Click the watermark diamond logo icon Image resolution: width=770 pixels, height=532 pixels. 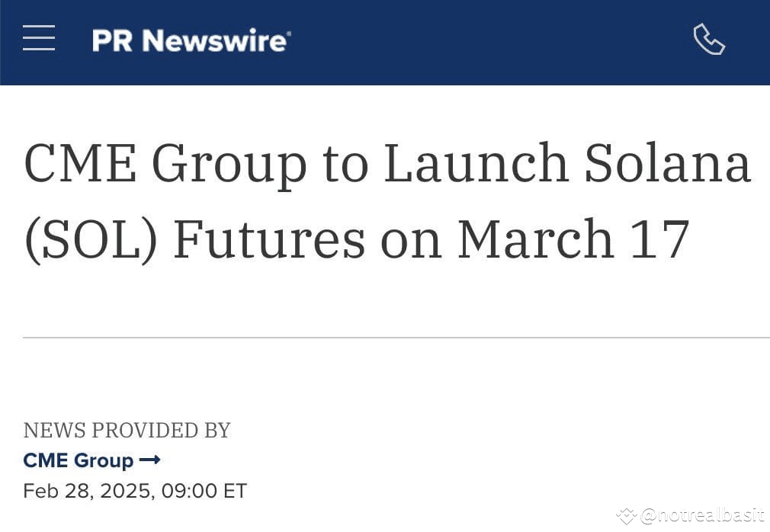[627, 516]
